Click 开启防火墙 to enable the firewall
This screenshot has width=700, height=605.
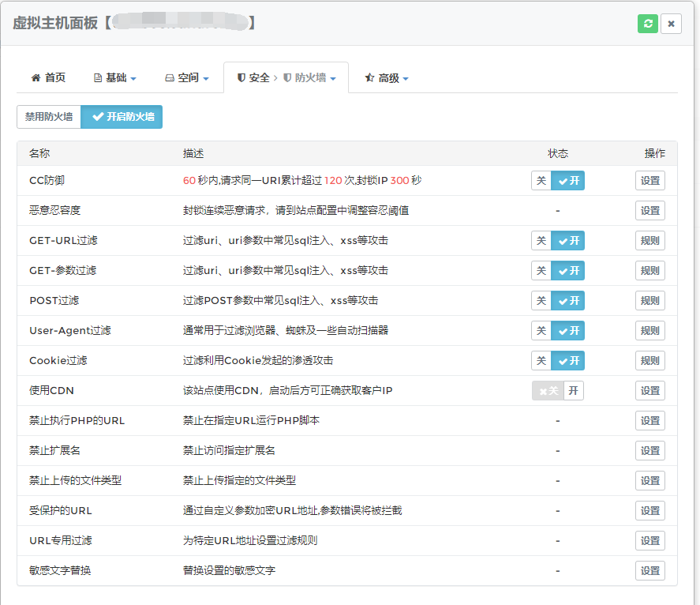(x=122, y=117)
